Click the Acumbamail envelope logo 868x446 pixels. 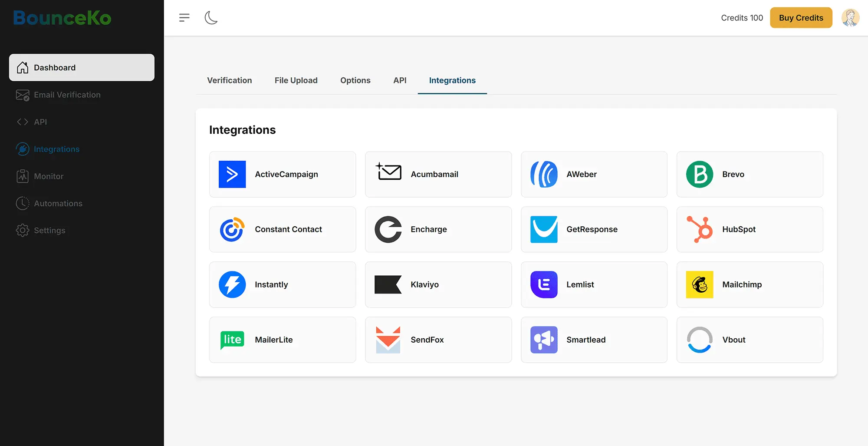tap(388, 172)
